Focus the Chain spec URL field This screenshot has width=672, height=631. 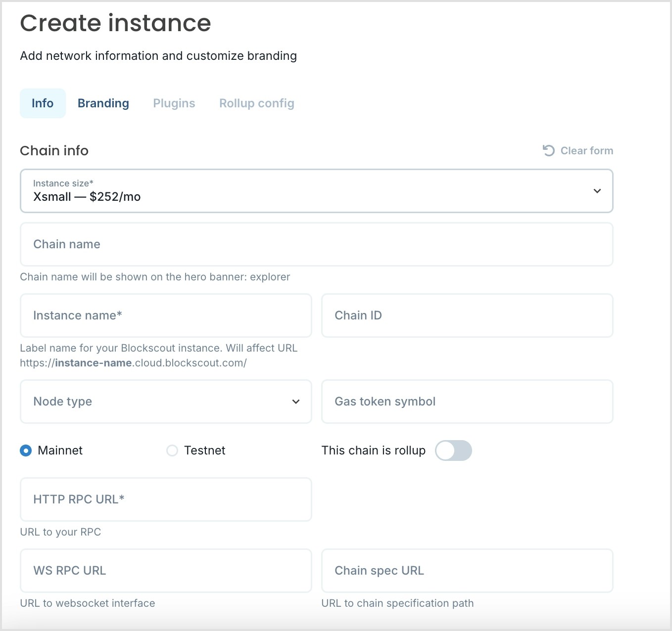(467, 571)
